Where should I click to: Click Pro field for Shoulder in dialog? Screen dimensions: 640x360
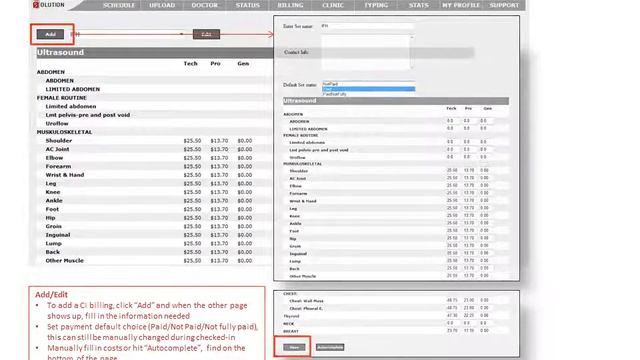tap(469, 170)
